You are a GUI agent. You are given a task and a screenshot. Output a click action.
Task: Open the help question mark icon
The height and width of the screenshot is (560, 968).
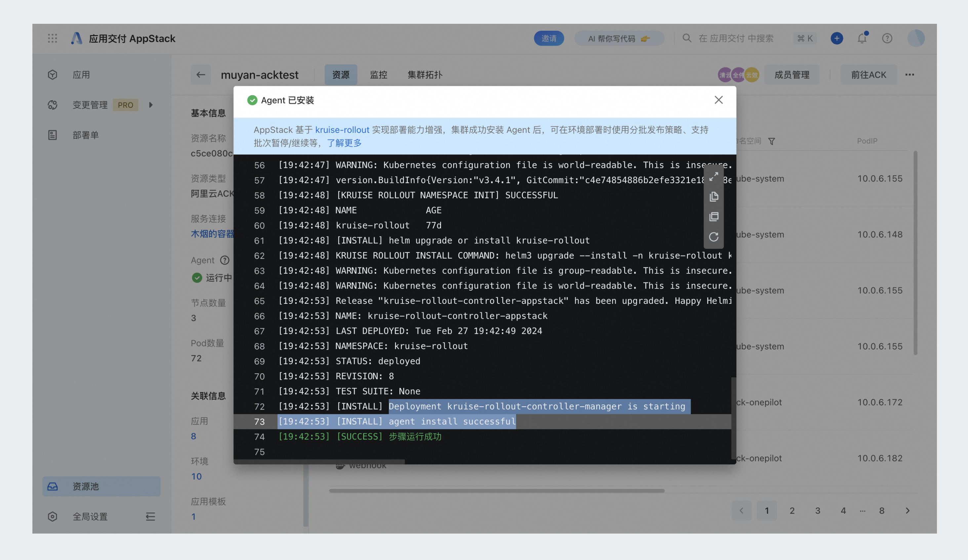[887, 38]
